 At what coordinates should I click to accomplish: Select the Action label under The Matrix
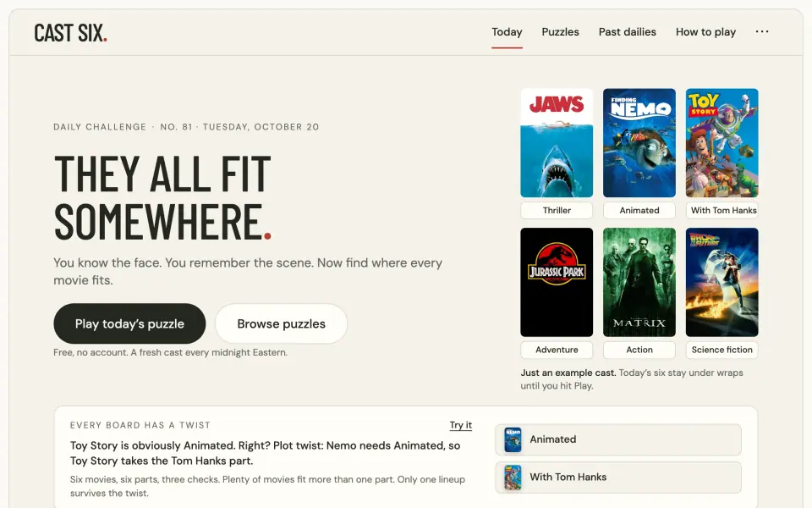[639, 350]
